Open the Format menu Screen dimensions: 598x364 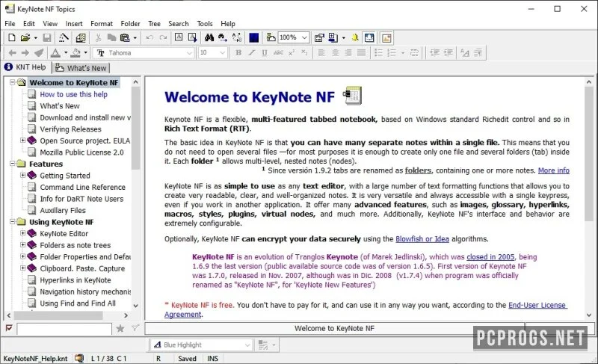102,24
